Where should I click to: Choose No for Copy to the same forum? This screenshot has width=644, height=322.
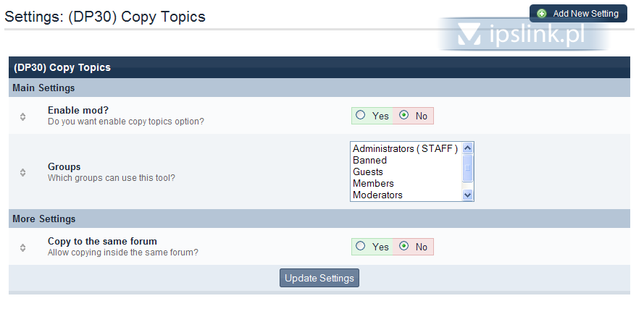[404, 247]
